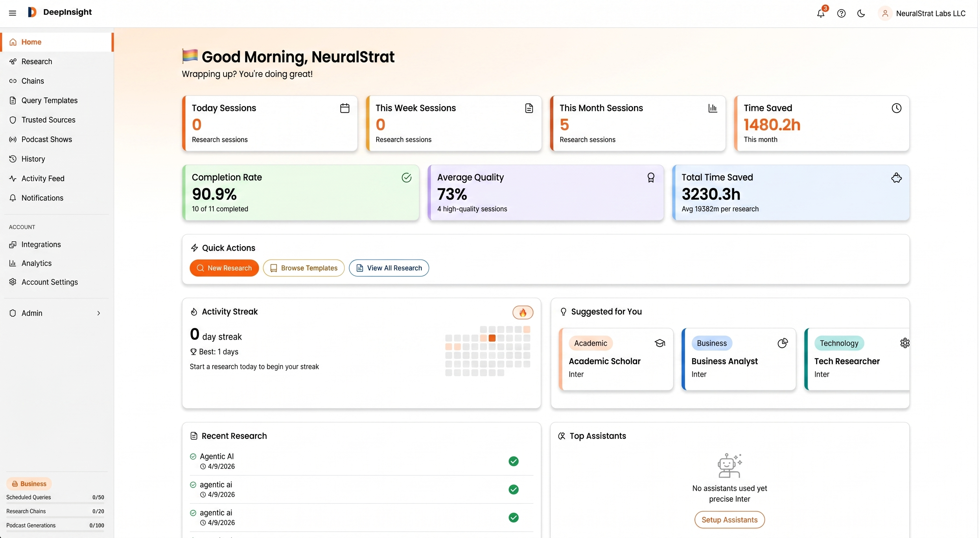Click Setup Assistants under Top Assistants
The image size is (980, 538).
click(x=729, y=519)
